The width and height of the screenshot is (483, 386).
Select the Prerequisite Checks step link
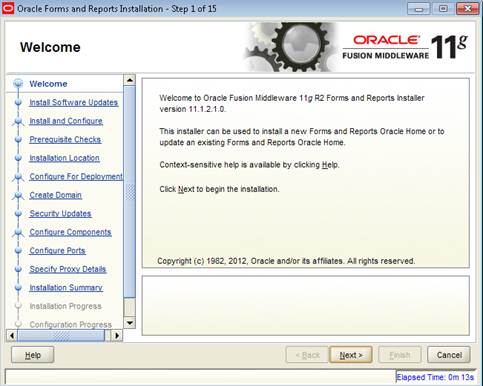(65, 139)
